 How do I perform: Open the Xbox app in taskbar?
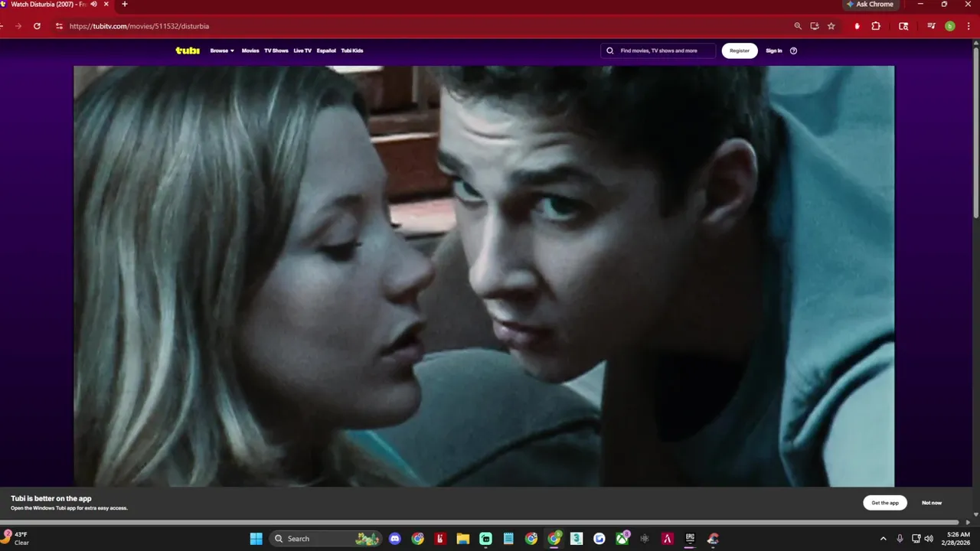tap(622, 539)
